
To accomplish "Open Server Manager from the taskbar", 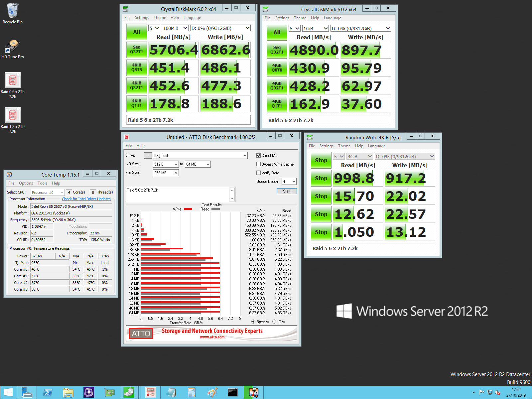I will (x=27, y=393).
